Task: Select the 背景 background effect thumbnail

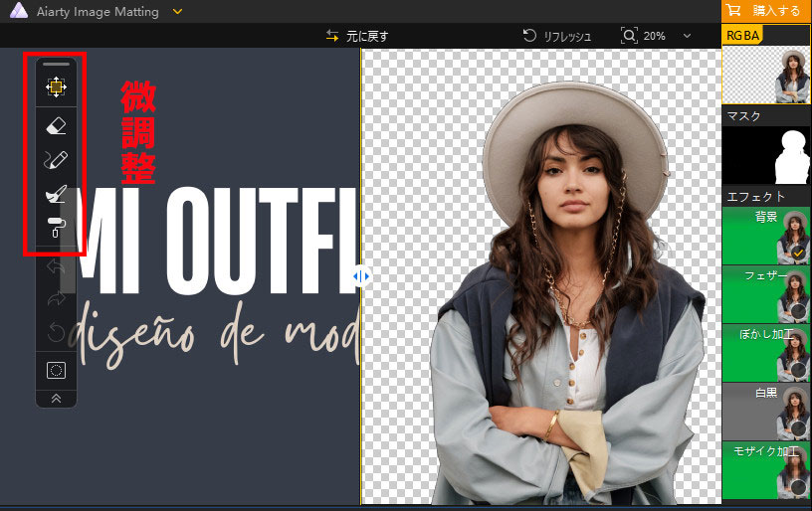Action: tap(766, 236)
